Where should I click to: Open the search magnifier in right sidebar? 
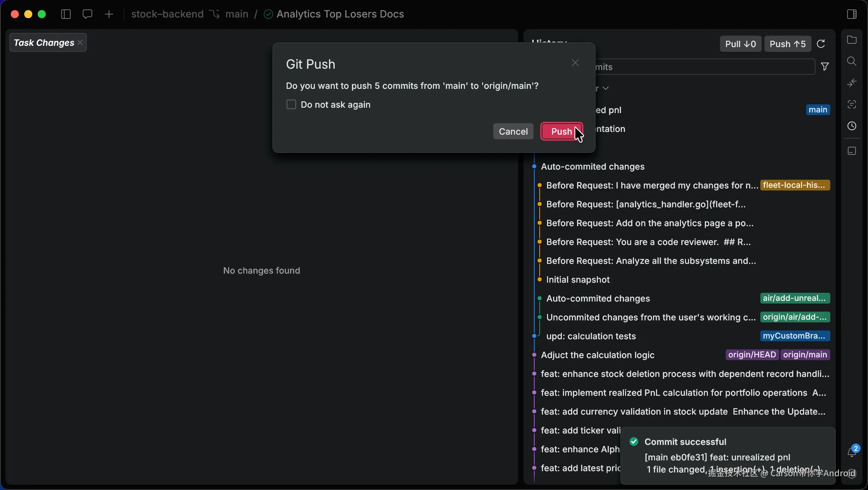click(x=852, y=61)
